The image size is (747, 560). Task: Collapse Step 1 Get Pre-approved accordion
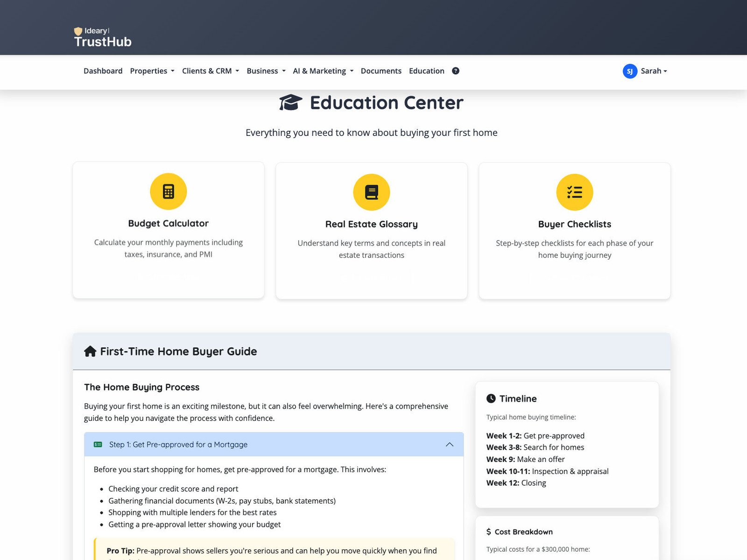click(274, 445)
